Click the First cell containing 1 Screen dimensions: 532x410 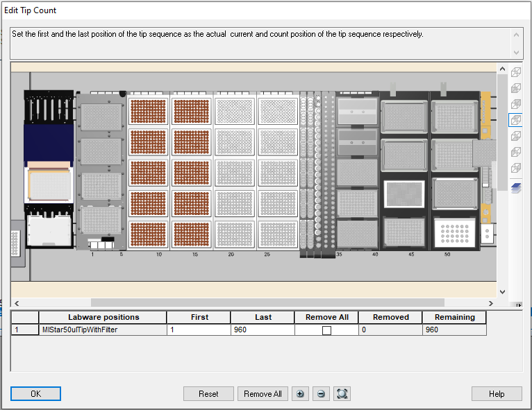tap(199, 330)
